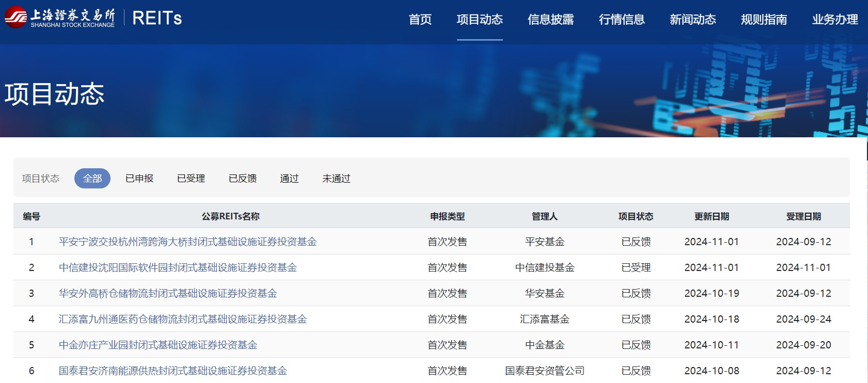This screenshot has width=868, height=383.
Task: Click manager cell 汇添富基金
Action: pos(545,319)
